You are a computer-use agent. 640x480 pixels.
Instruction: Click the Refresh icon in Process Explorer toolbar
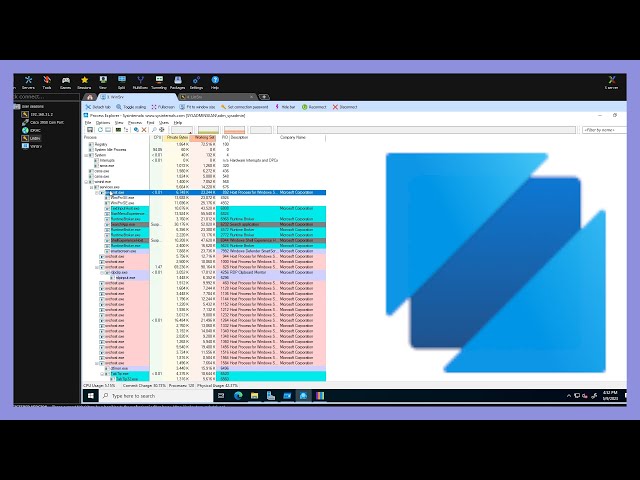[x=100, y=130]
